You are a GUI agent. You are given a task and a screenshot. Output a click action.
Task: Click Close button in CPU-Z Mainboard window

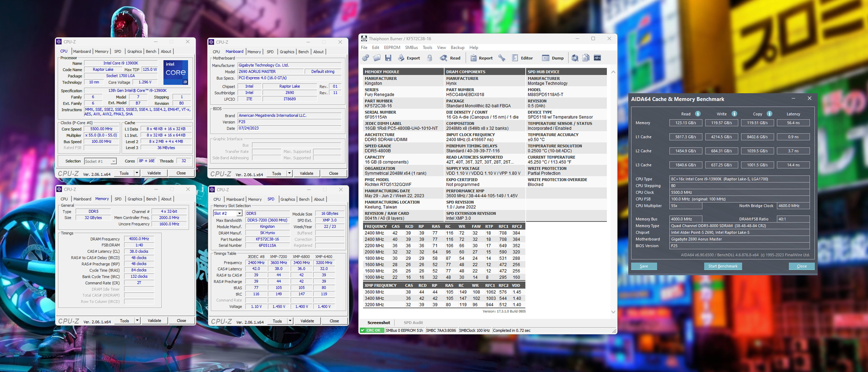coord(333,173)
